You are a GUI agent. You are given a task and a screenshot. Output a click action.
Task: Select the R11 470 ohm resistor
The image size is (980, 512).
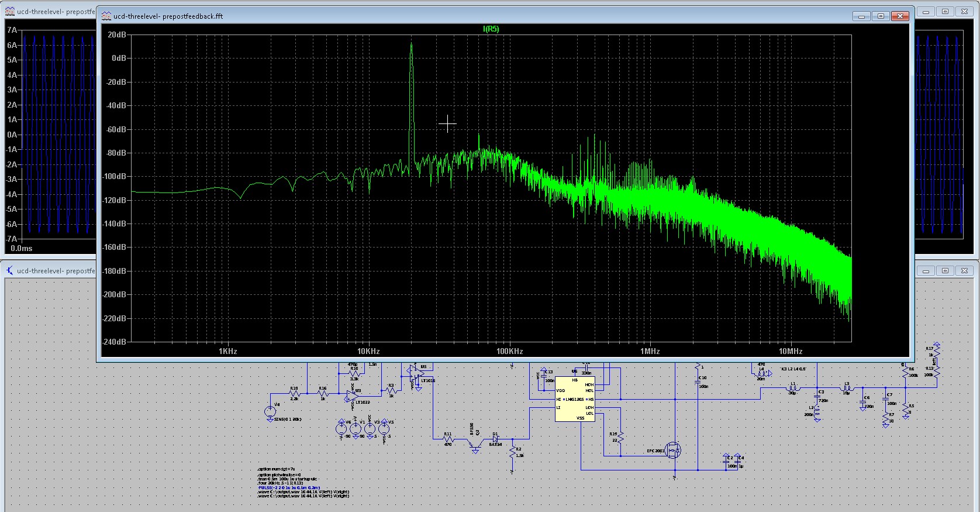coord(448,439)
